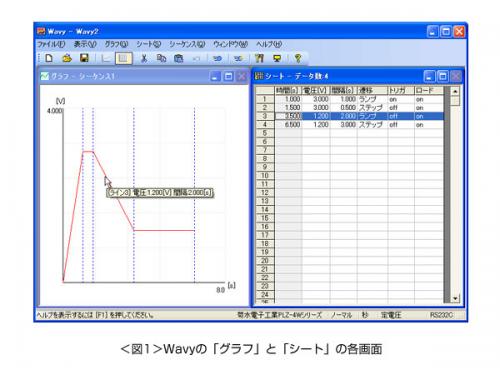
Task: Open a file with the folder icon
Action: [67, 58]
